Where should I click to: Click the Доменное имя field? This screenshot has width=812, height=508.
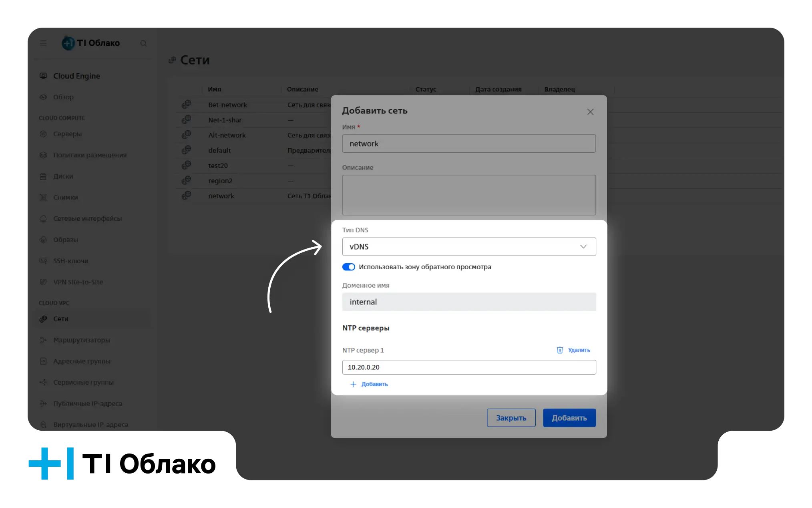click(x=469, y=302)
